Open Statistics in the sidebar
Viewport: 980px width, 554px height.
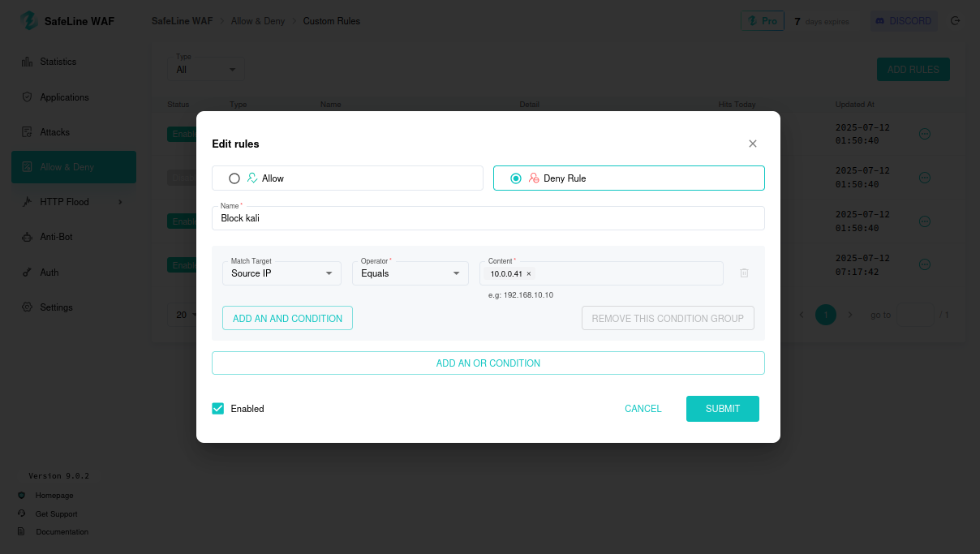coord(74,62)
